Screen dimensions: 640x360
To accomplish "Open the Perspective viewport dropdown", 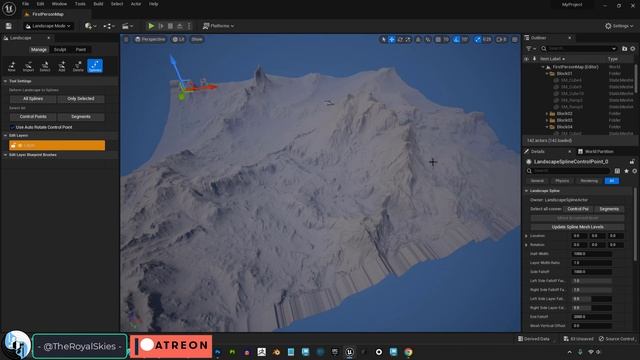I will pos(150,40).
